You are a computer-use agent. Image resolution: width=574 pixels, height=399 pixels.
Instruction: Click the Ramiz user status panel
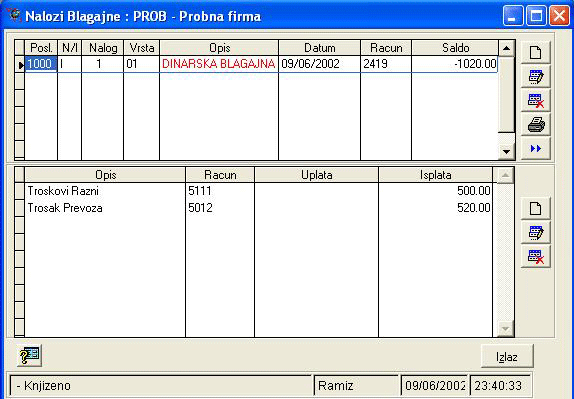coord(356,385)
